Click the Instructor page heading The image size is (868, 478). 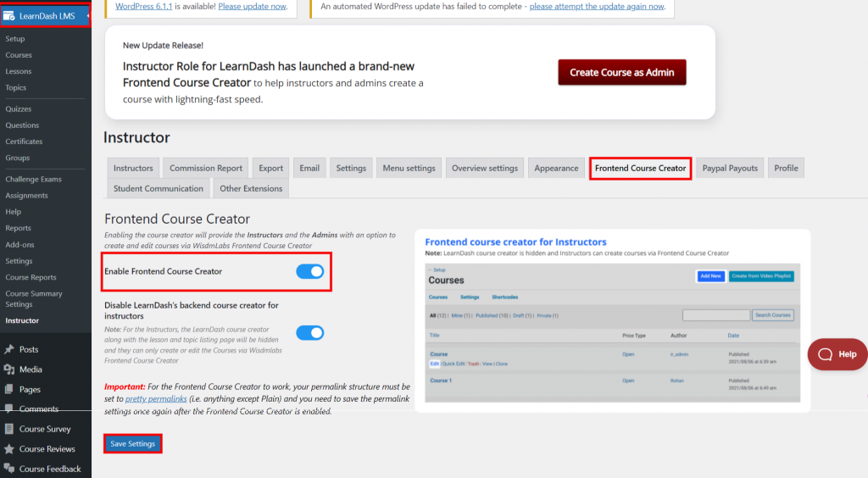(136, 137)
